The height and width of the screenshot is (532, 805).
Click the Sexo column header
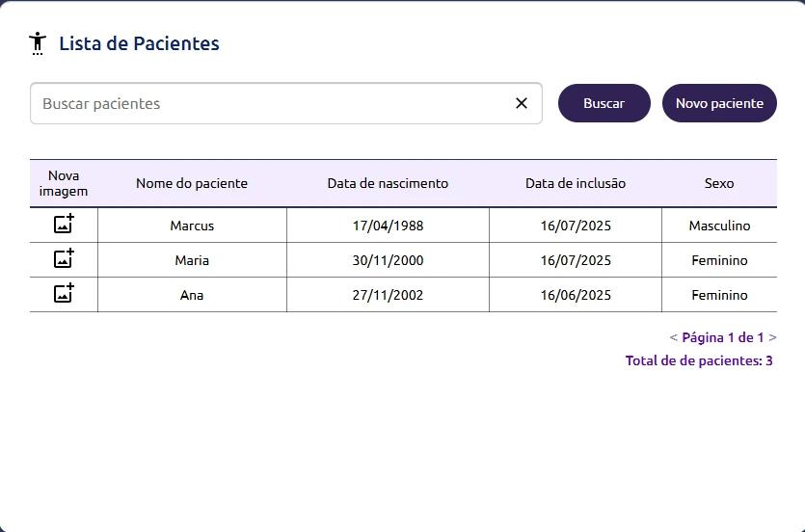click(x=719, y=183)
